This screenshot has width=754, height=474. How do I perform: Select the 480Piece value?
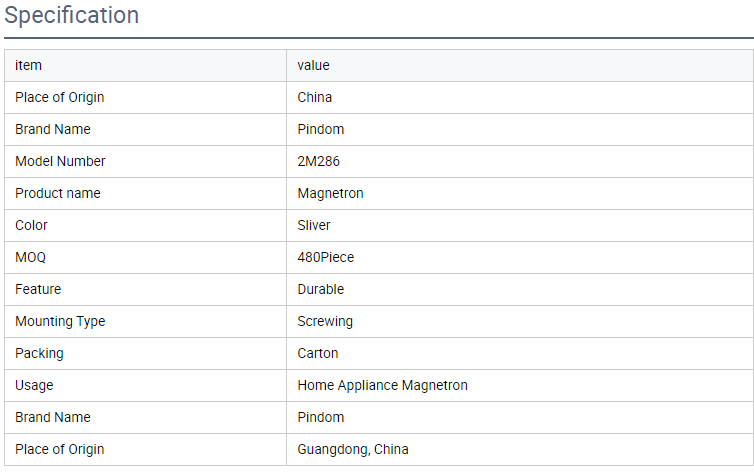(x=326, y=257)
